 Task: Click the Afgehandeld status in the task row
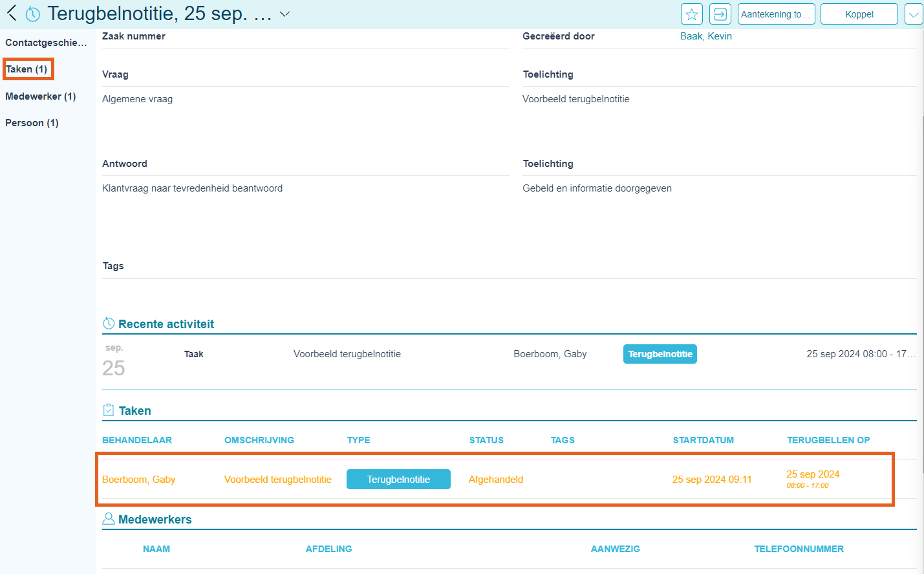tap(496, 480)
